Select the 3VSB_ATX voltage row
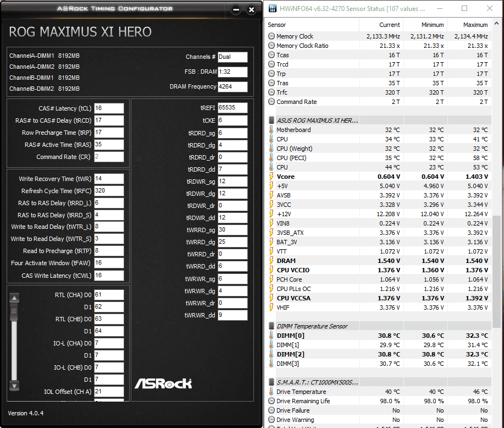Viewport: 504px width, 428px height. click(379, 233)
